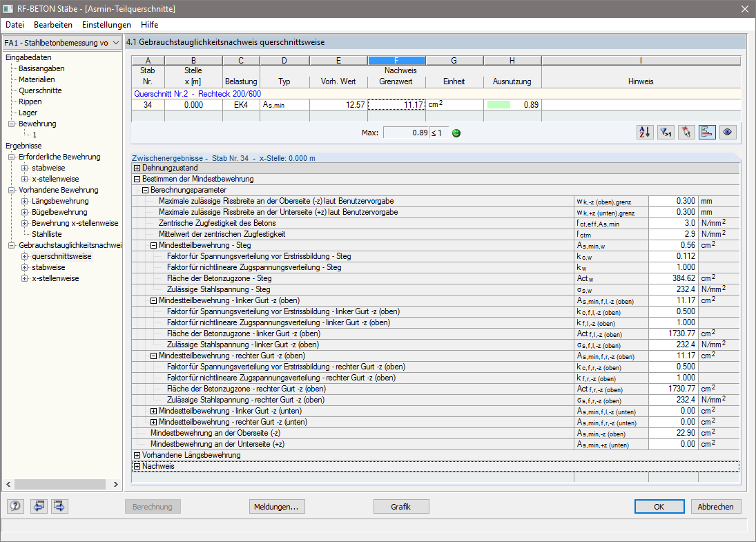Collapse Bestimmen der Mindestbewehrung section
756x542 pixels.
137,180
